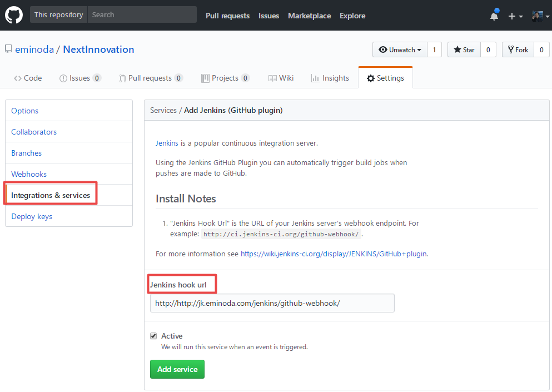Image resolution: width=552 pixels, height=392 pixels.
Task: Open the Jenkins wiki GitHub plugin link
Action: (334, 254)
